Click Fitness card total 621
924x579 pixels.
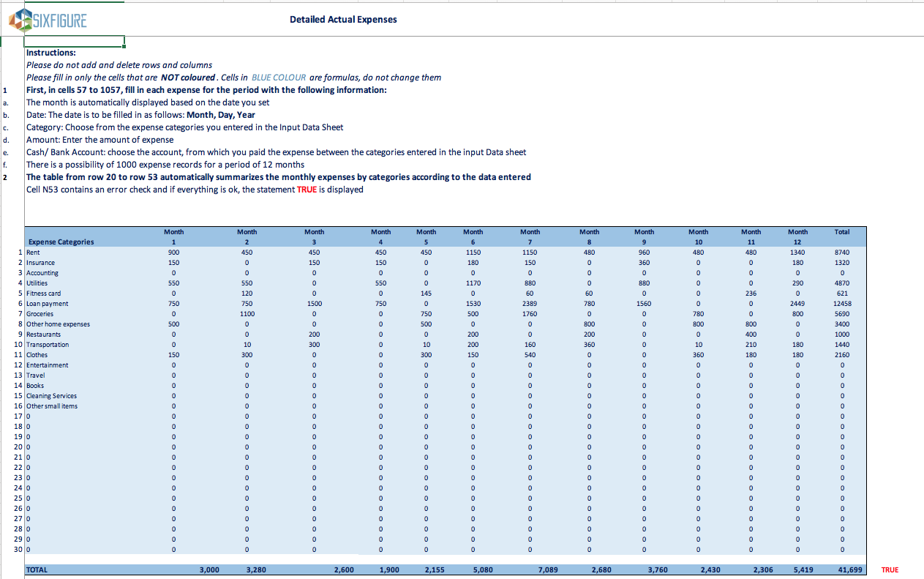[842, 294]
